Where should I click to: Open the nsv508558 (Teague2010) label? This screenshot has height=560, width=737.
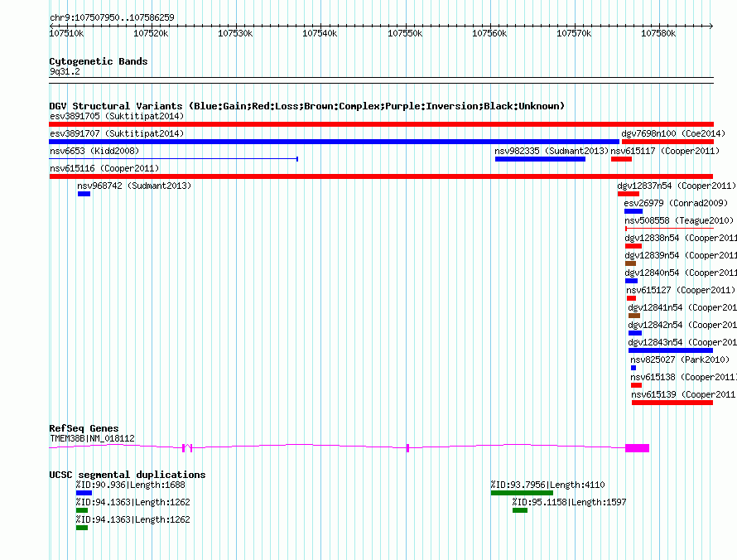[x=679, y=220]
